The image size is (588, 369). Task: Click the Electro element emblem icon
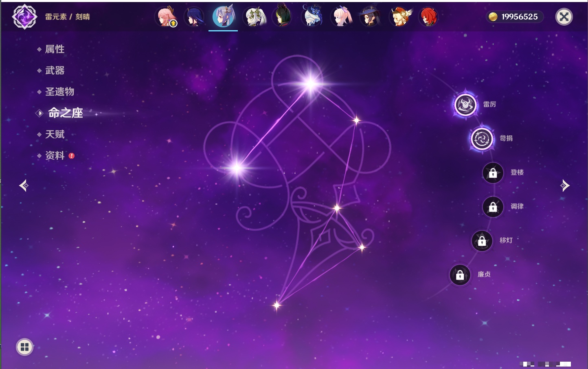[x=24, y=17]
